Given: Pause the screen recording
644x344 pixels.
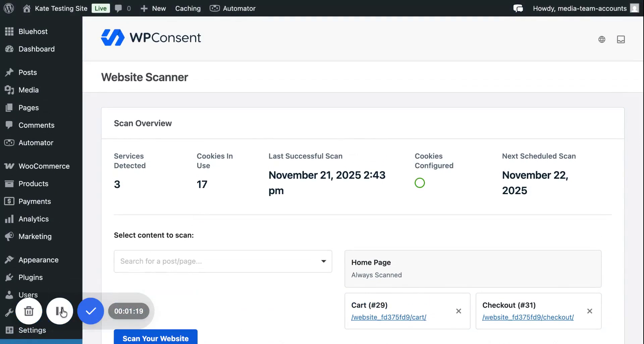Looking at the screenshot, I should pos(59,311).
